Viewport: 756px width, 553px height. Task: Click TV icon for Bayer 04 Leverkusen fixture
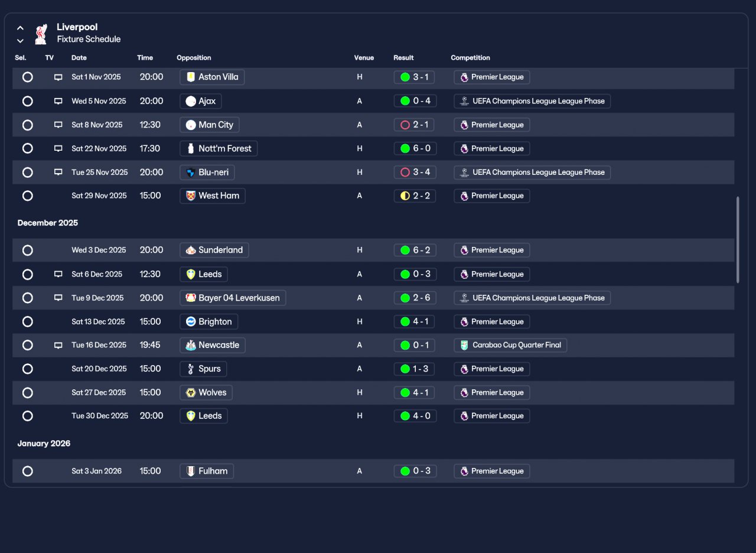pyautogui.click(x=58, y=298)
